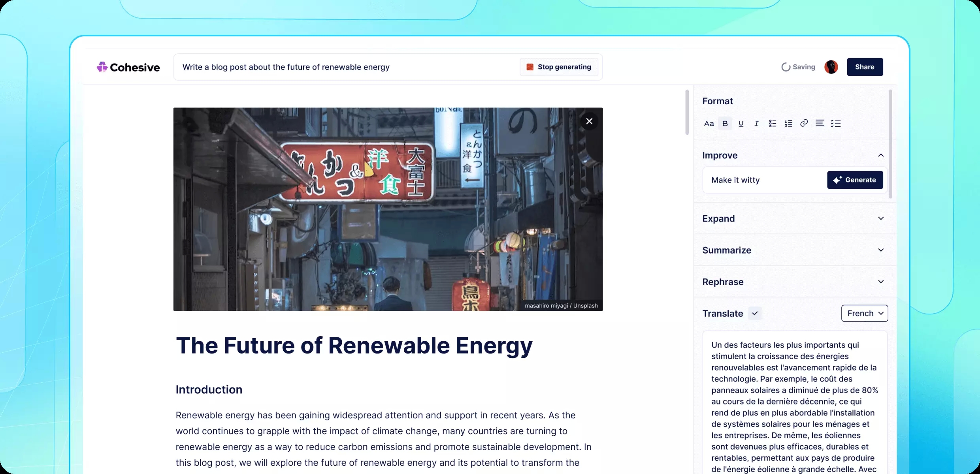Expand the Expand section

(x=881, y=218)
